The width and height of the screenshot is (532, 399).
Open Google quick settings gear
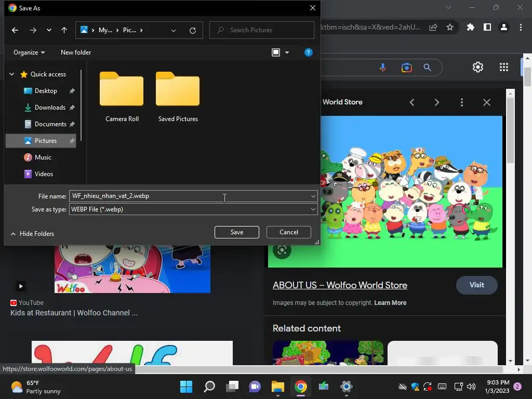click(478, 67)
